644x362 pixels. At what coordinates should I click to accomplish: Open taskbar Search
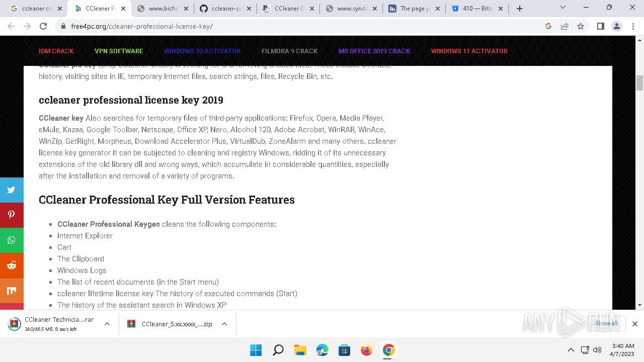click(x=278, y=350)
